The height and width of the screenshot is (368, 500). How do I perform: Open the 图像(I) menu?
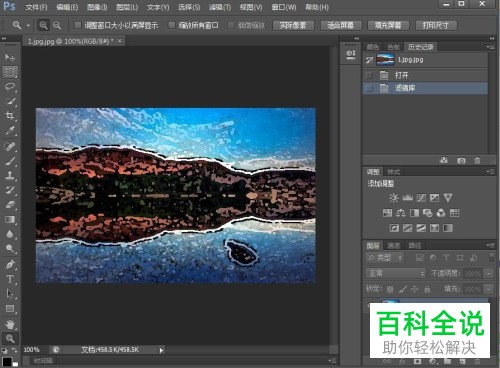click(97, 7)
